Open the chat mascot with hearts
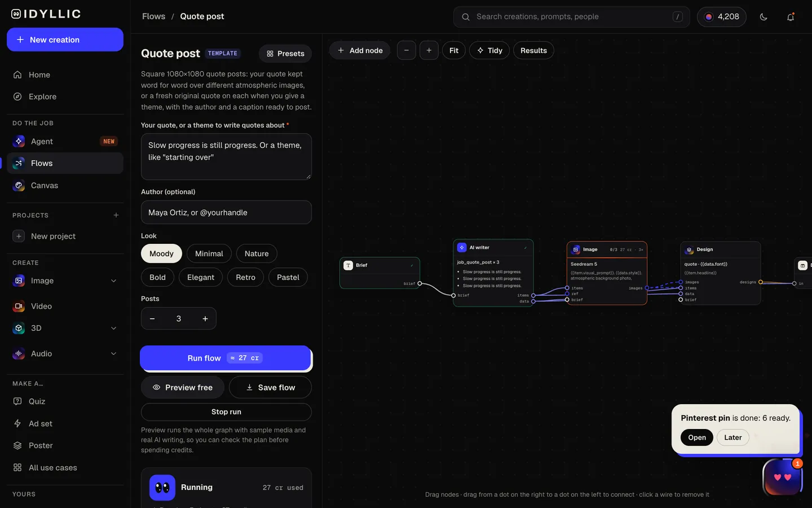This screenshot has width=812, height=508. click(782, 478)
